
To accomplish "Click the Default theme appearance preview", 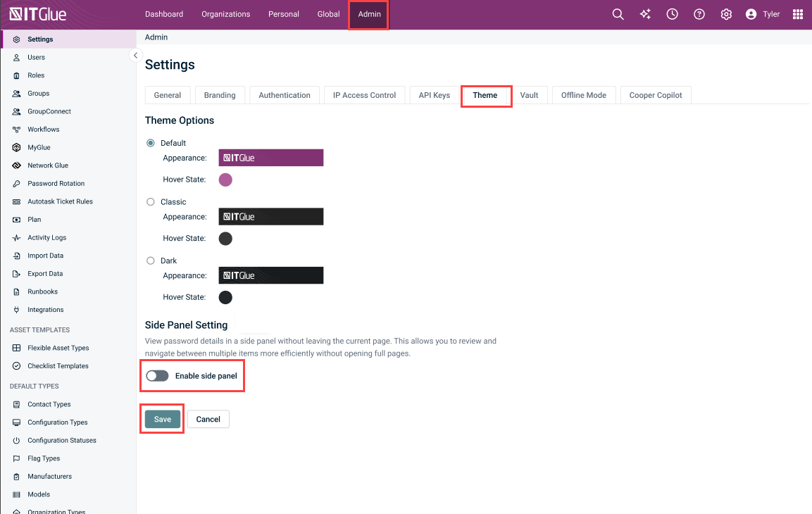I will coord(271,158).
